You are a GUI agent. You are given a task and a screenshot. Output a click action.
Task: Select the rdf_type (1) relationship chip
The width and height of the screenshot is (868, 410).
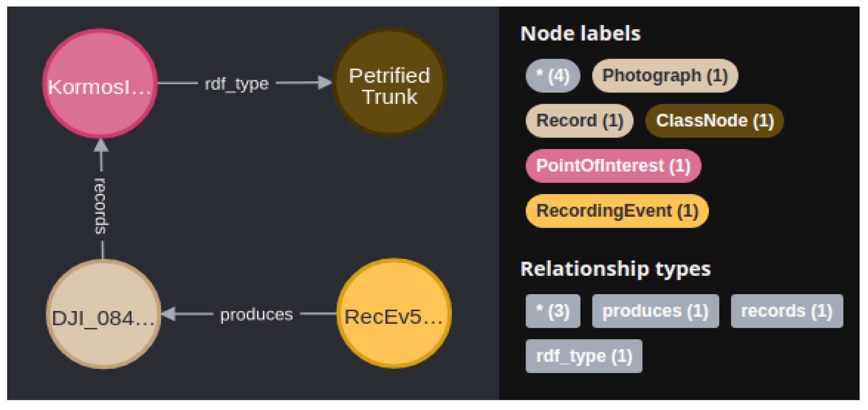[x=584, y=356]
